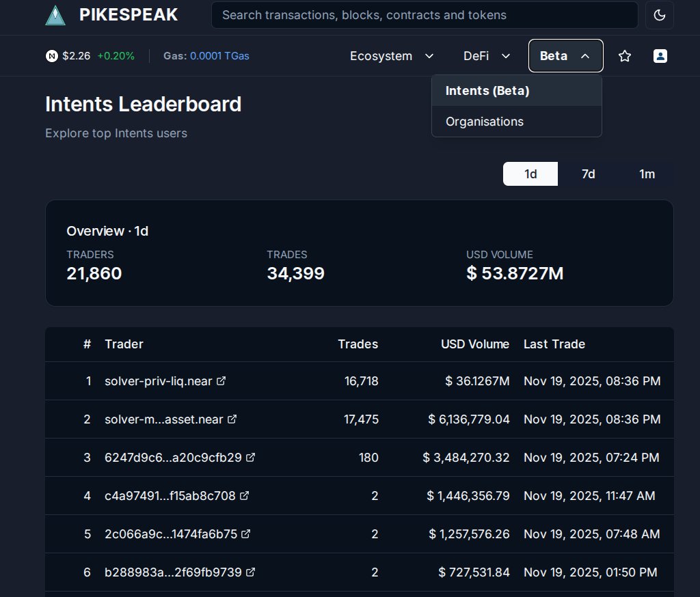Open trader c4a97491...f15ab8c708 details

tap(169, 496)
